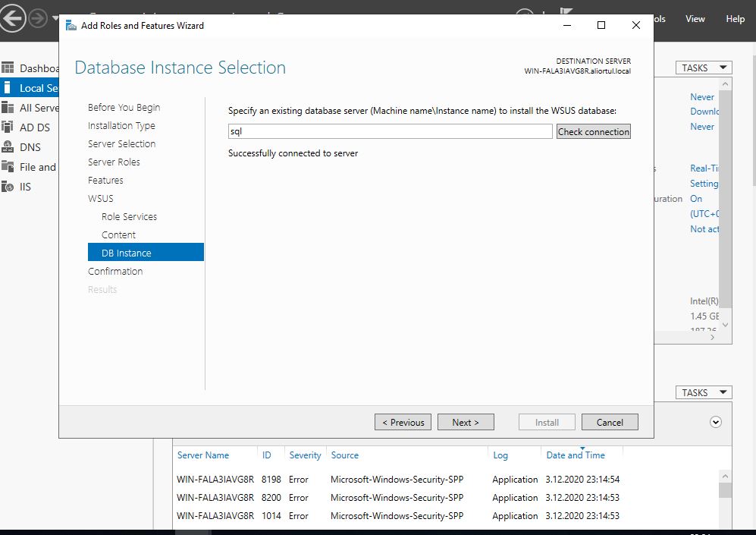The image size is (756, 535).
Task: Click the Local Server icon in sidebar
Action: tap(8, 88)
